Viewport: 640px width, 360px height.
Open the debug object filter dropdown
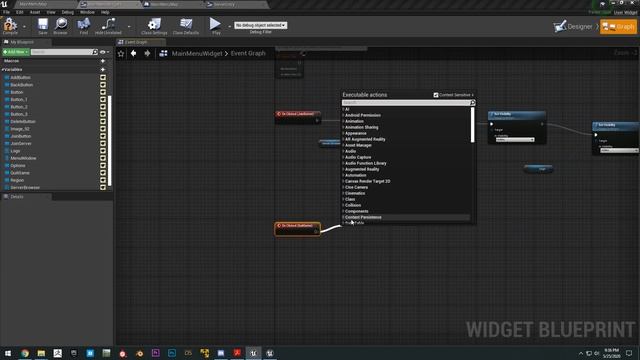pyautogui.click(x=260, y=25)
